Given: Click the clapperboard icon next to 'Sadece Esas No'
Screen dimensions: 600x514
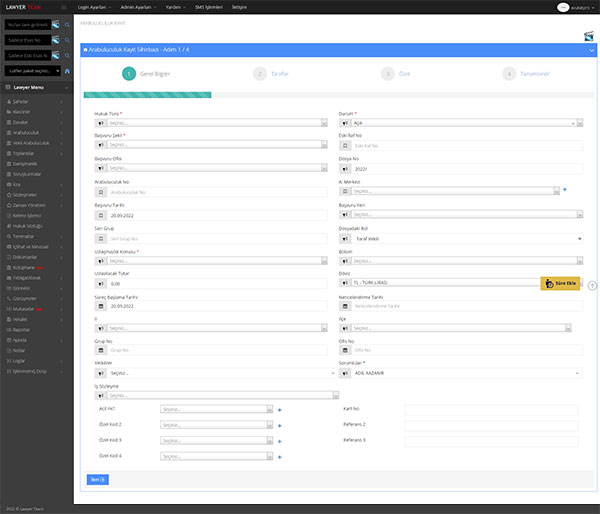Looking at the screenshot, I should pos(56,40).
